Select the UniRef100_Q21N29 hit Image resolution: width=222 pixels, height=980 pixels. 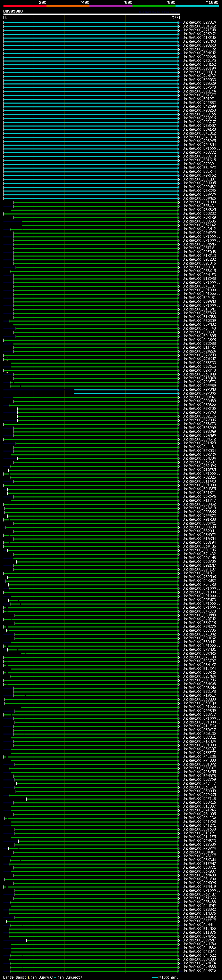(x=199, y=443)
